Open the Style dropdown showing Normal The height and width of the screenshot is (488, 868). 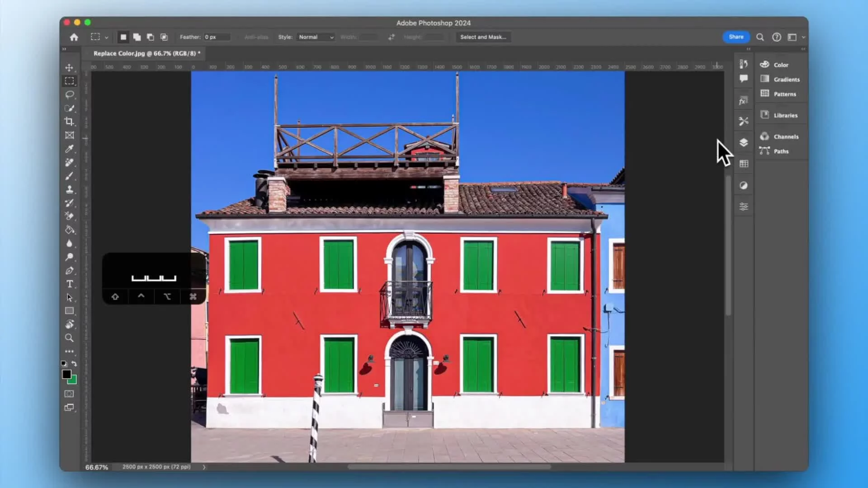coord(316,37)
